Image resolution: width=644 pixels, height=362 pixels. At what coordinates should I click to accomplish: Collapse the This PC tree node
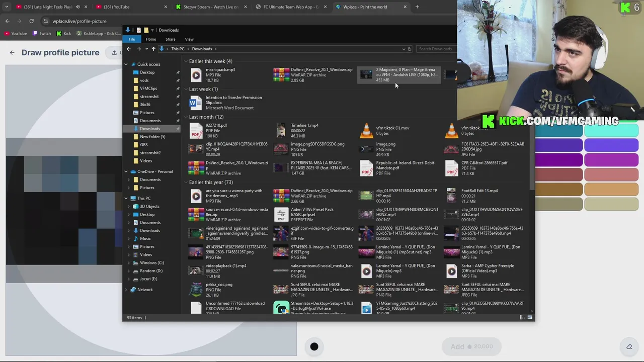126,198
